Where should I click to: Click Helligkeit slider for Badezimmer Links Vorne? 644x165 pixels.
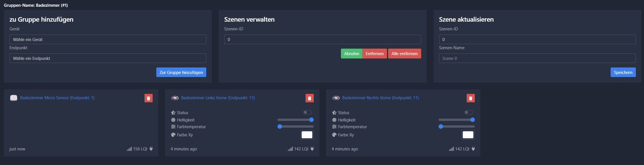(x=295, y=120)
